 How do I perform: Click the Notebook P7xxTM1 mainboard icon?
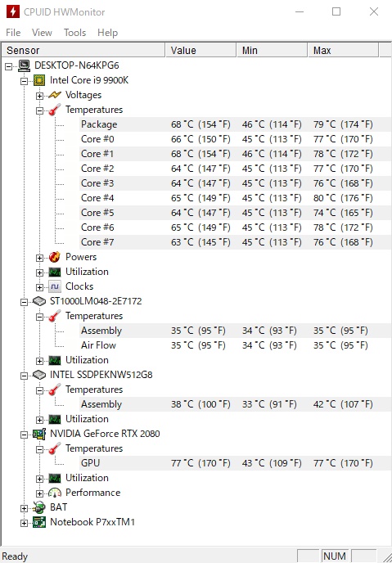[39, 522]
